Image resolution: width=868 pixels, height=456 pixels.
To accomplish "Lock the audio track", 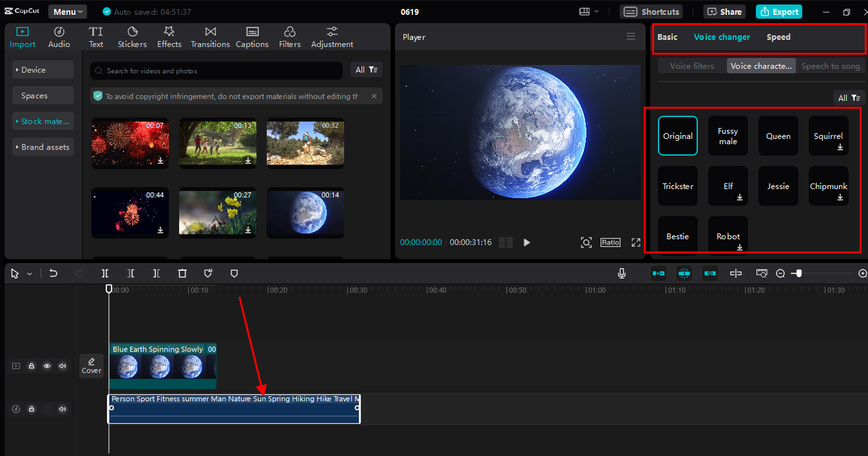I will (x=31, y=409).
